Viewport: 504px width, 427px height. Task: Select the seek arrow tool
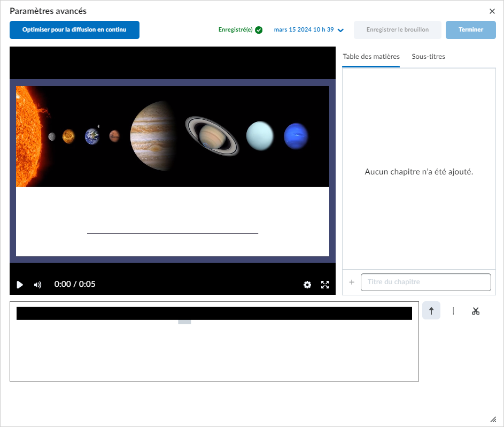(431, 310)
